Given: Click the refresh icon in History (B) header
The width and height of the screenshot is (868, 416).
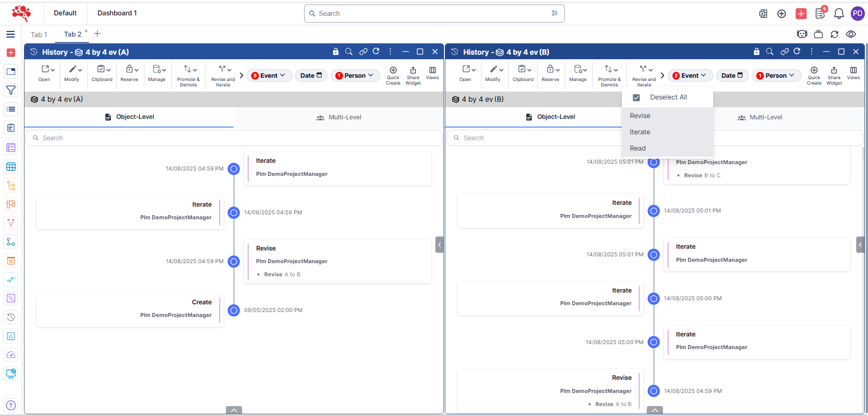Looking at the screenshot, I should point(797,52).
